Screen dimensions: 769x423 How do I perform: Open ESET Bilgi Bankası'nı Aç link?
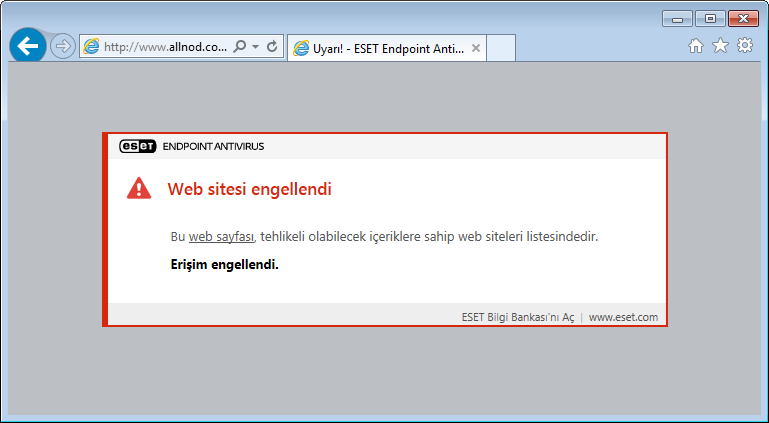coord(518,317)
